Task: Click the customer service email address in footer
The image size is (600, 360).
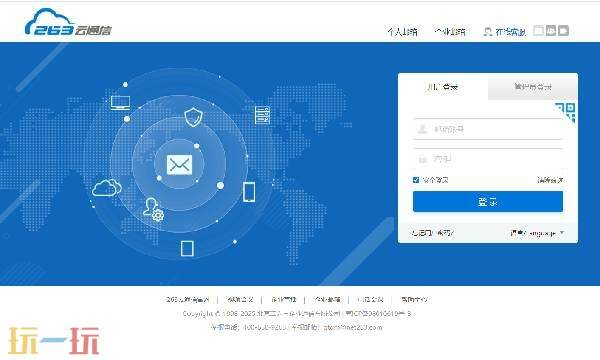Action: tap(353, 327)
